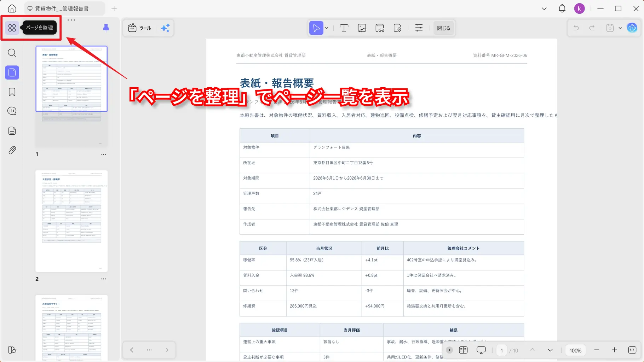Select page 3 thumbnail

pyautogui.click(x=71, y=328)
